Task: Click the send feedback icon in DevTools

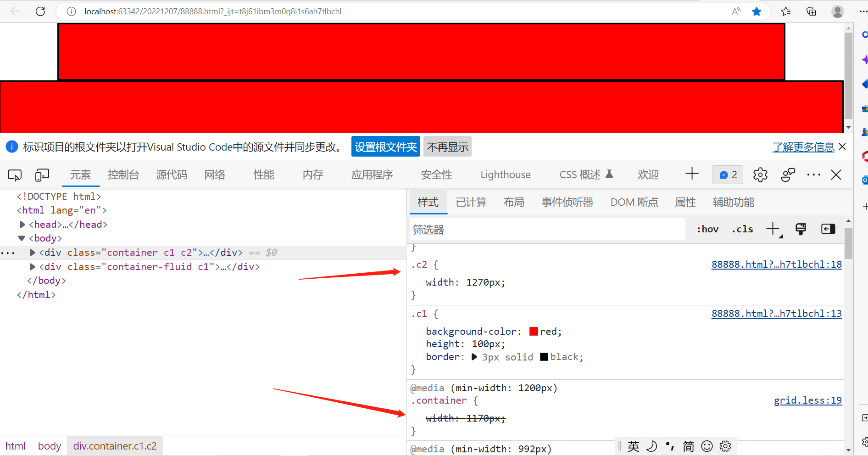Action: [788, 175]
